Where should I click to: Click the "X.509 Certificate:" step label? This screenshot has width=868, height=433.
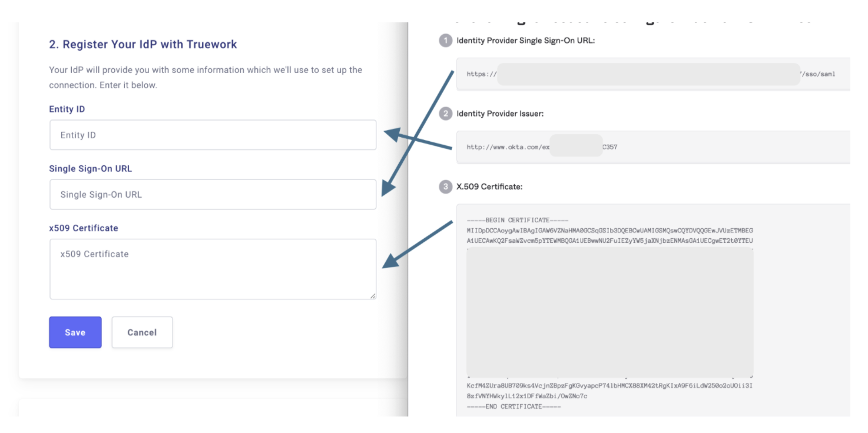(x=489, y=186)
